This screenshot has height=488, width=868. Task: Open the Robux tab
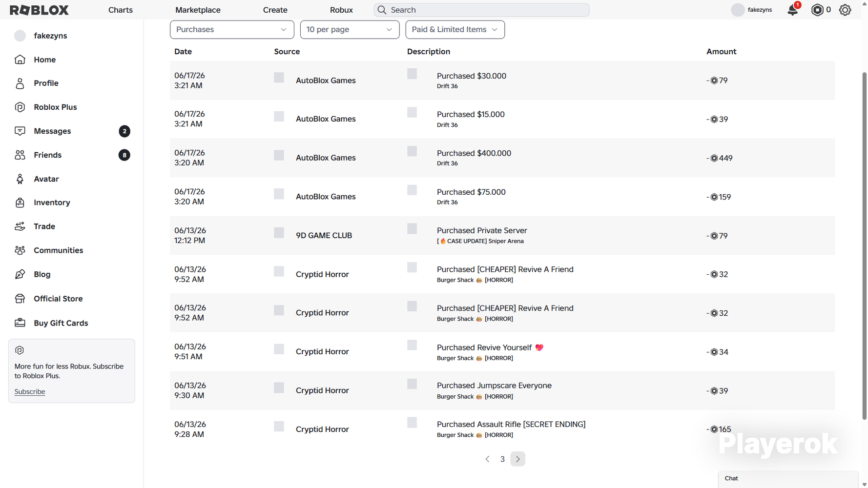(x=341, y=10)
